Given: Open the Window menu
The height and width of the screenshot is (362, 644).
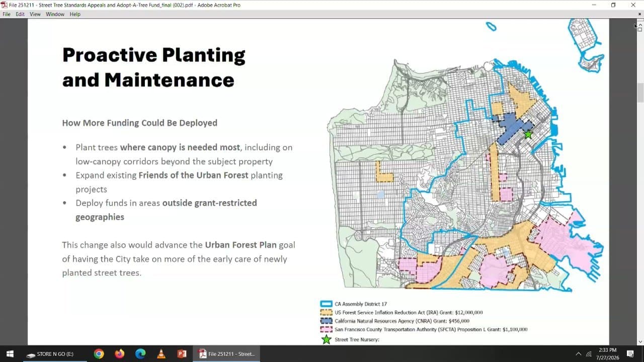Looking at the screenshot, I should 55,14.
